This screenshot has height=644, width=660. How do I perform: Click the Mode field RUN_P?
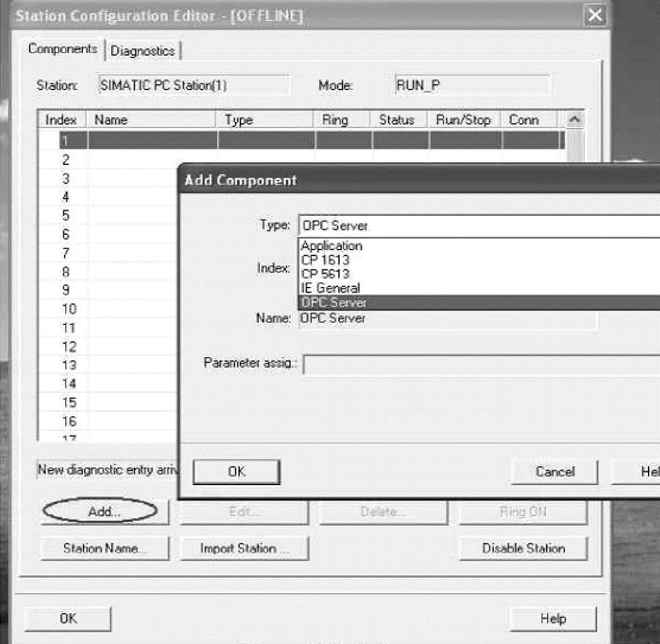[472, 85]
